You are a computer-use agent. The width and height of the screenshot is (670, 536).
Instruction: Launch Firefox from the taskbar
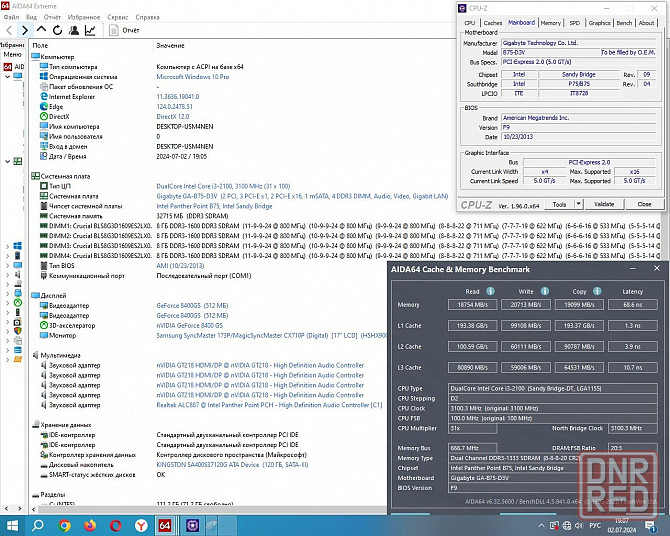90,525
